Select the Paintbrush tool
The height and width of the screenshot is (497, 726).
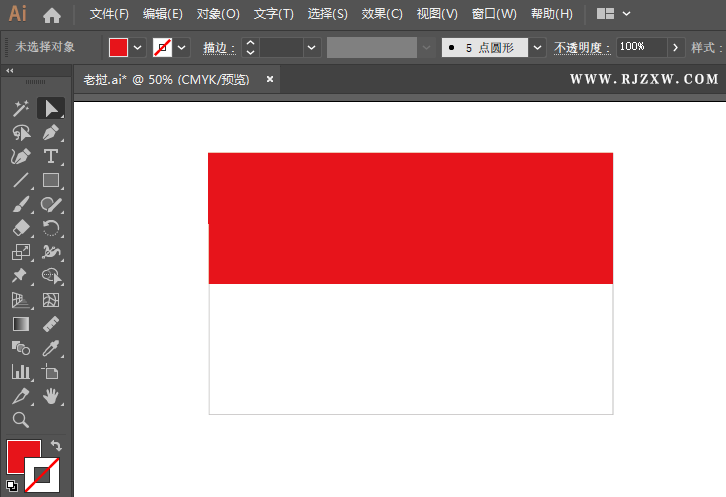[21, 204]
